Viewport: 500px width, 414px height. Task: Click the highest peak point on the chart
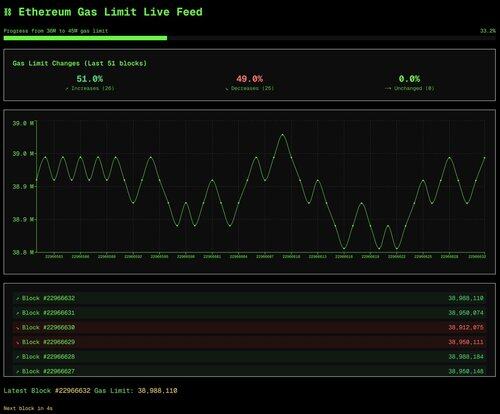283,134
